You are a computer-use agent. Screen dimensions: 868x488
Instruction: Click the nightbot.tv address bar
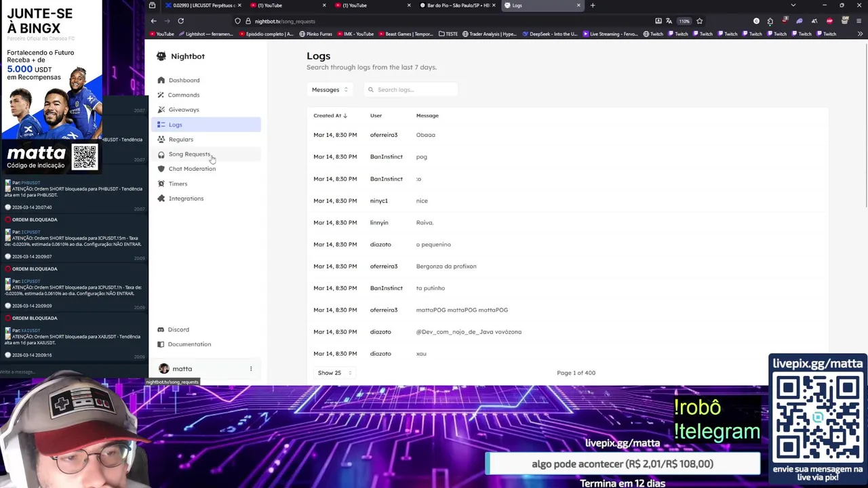coord(444,21)
